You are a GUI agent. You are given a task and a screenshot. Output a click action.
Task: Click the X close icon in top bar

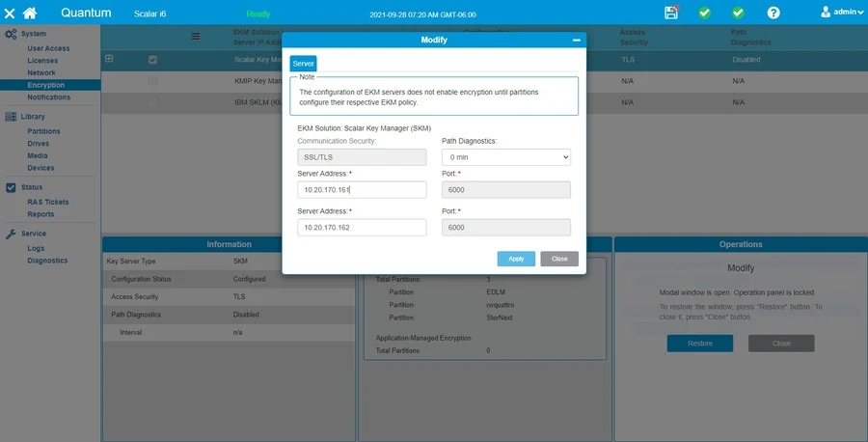(x=10, y=13)
